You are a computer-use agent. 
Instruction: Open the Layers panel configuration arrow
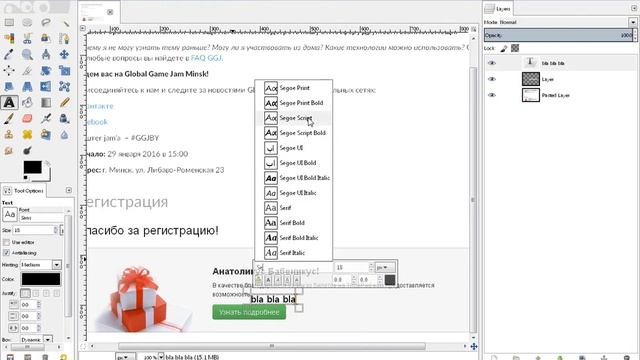(634, 8)
